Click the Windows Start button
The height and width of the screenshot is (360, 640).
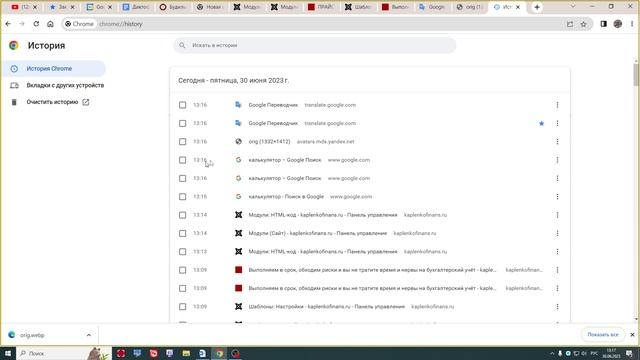[8, 353]
